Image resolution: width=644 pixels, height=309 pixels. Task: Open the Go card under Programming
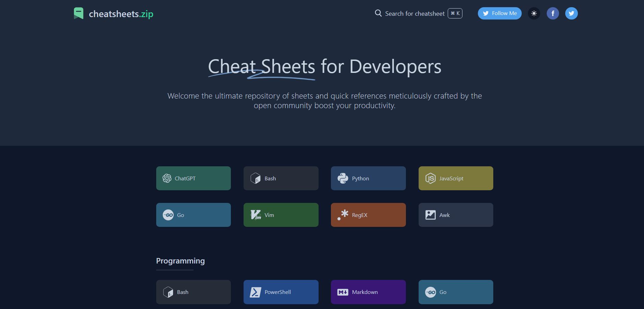(456, 292)
